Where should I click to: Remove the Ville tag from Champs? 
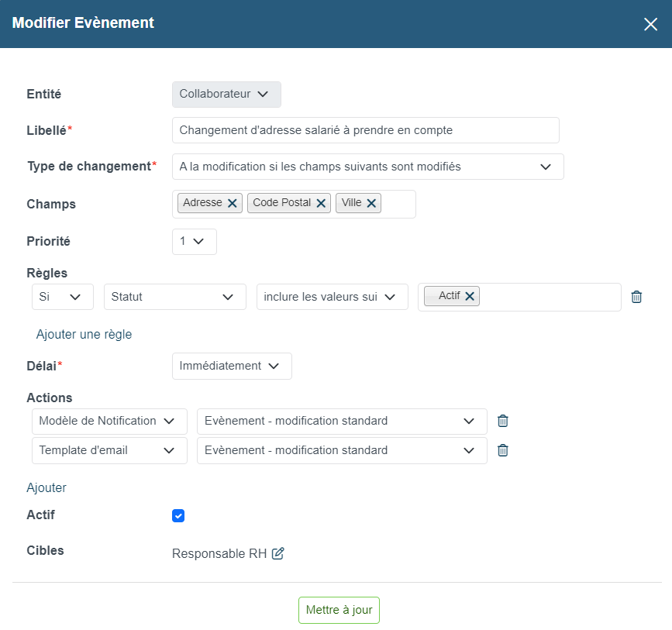[371, 203]
